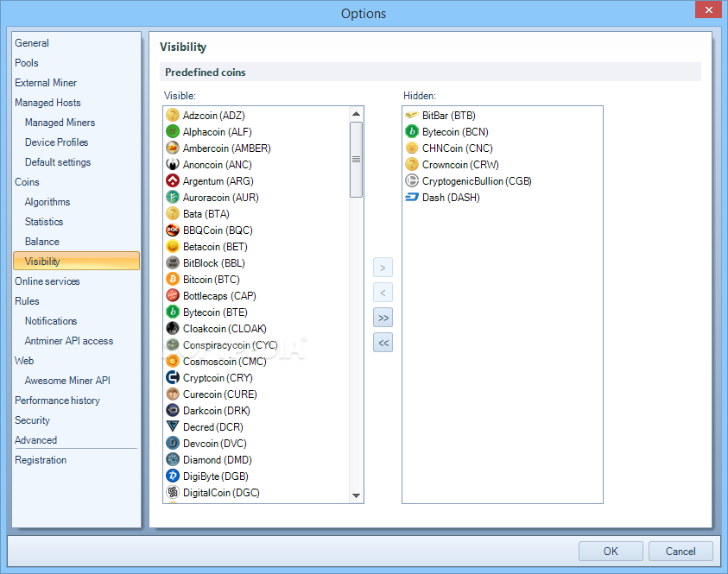Open the Algorithms page
The width and height of the screenshot is (728, 574).
click(47, 202)
